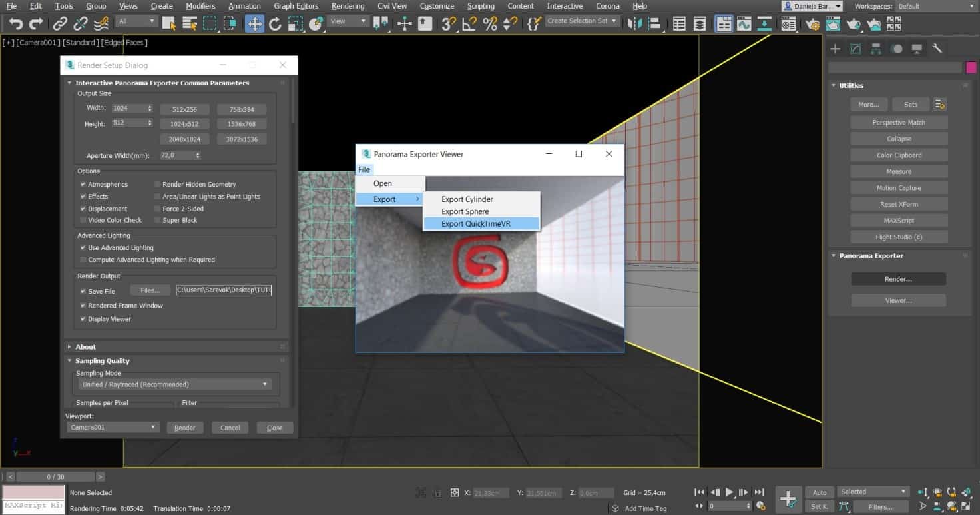Check Video Color Check
Screen dimensions: 980x515
(x=83, y=220)
